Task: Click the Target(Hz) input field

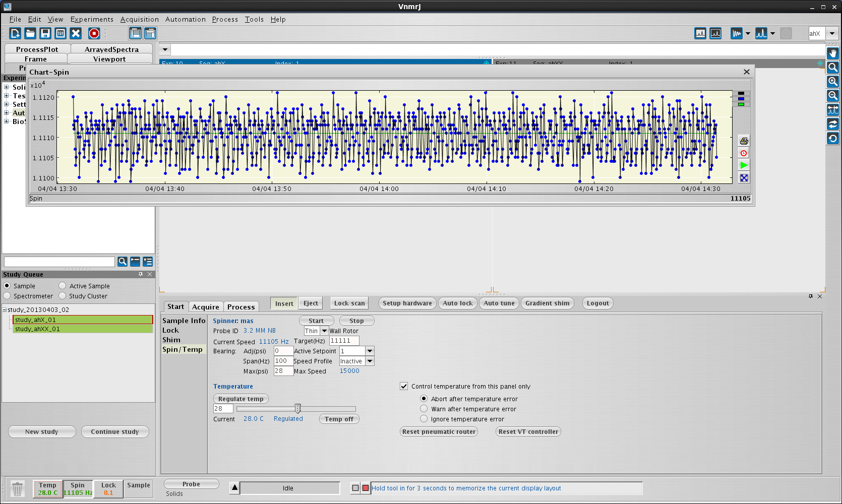Action: click(344, 341)
